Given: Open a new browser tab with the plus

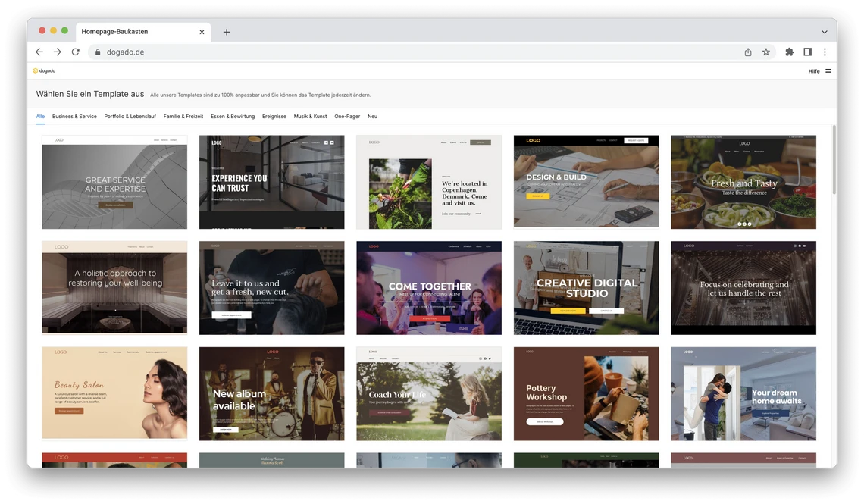Looking at the screenshot, I should pos(226,31).
